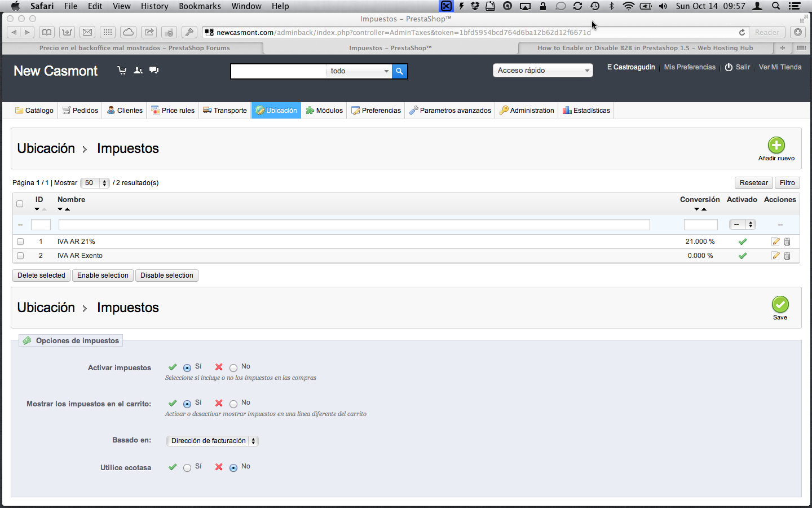The height and width of the screenshot is (508, 812).
Task: Open the Módulos menu tab
Action: [x=324, y=111]
